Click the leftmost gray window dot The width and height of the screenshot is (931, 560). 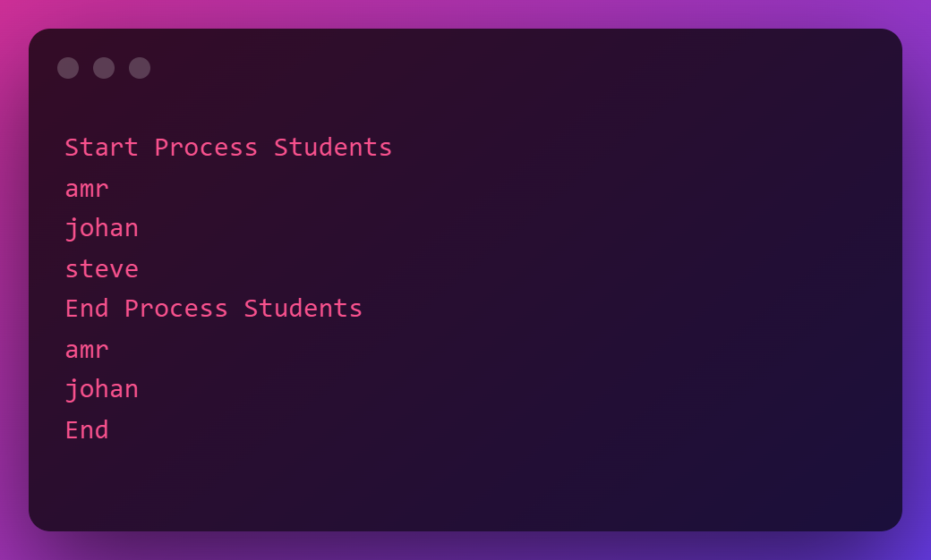[x=68, y=68]
